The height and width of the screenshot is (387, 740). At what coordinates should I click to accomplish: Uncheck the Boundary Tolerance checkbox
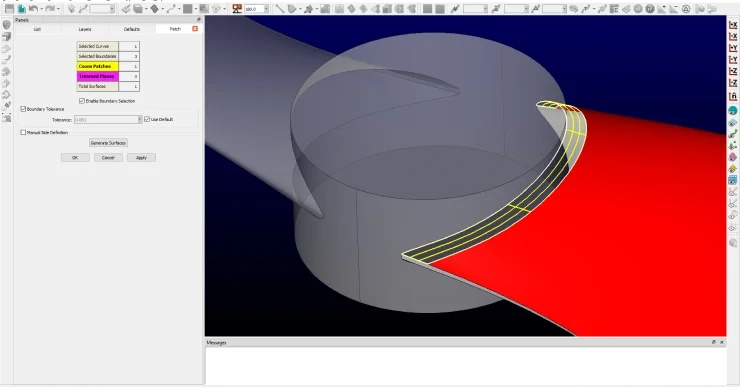(23, 109)
